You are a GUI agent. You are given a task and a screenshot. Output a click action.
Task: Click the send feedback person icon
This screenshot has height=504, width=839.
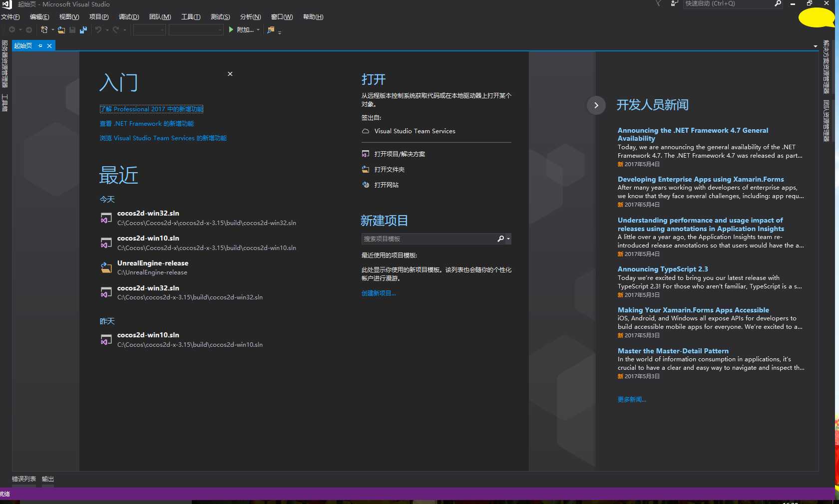[x=674, y=3]
